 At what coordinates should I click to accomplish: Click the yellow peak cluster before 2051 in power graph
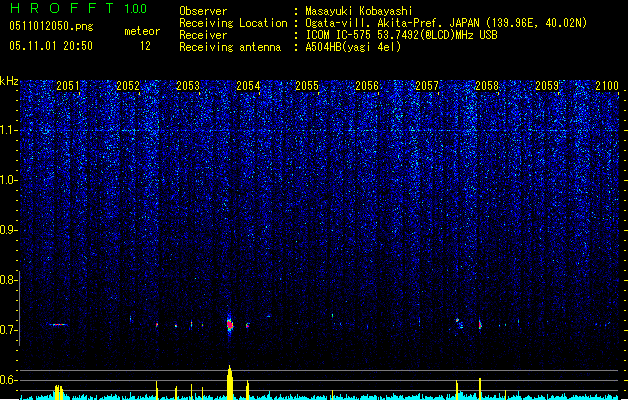click(59, 392)
